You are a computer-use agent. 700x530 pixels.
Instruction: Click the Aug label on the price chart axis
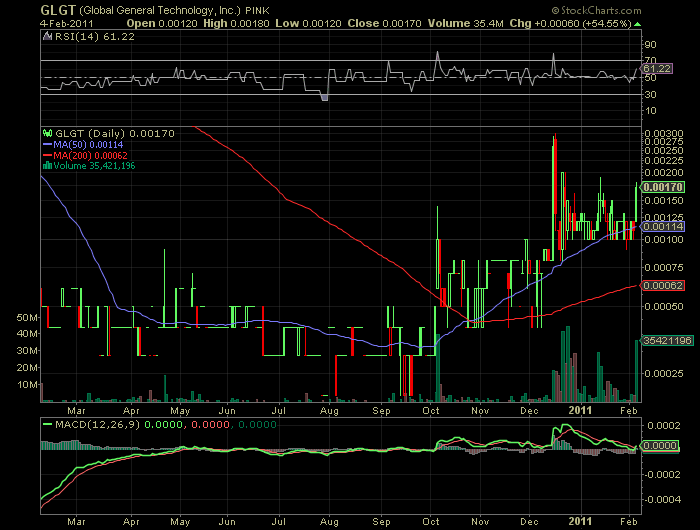point(329,411)
